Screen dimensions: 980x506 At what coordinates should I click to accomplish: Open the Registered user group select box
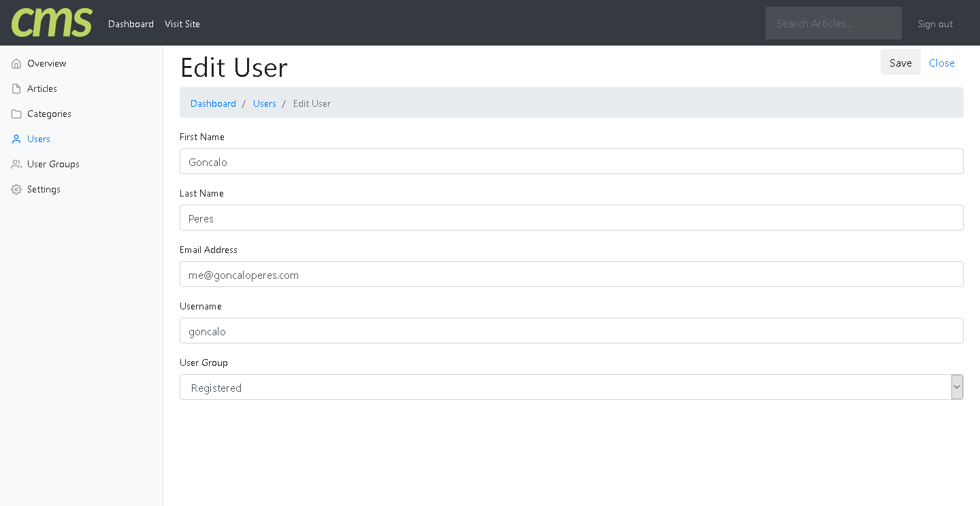pos(565,387)
